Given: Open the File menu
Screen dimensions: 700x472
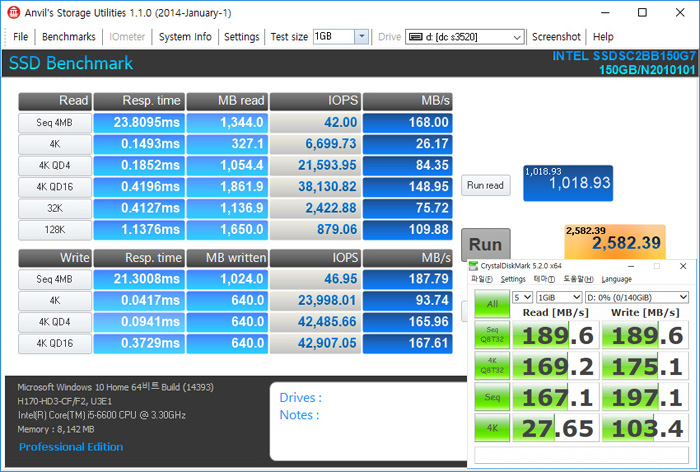Looking at the screenshot, I should pyautogui.click(x=21, y=37).
